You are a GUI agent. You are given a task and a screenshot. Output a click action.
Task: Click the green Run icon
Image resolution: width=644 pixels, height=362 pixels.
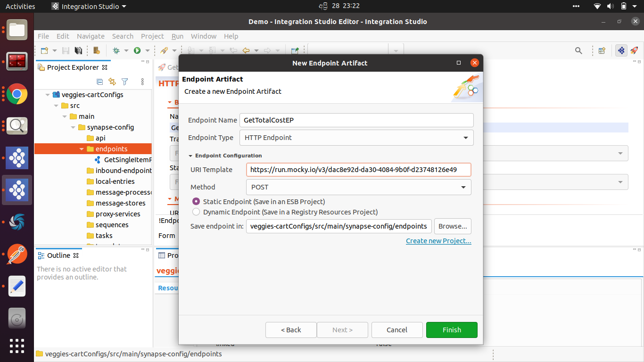(x=137, y=50)
